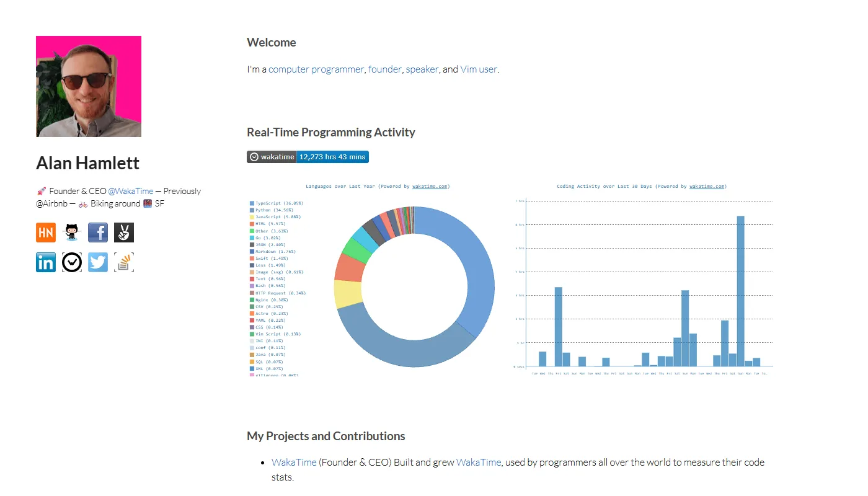This screenshot has width=868, height=496.
Task: Open the Hacker News (HN) profile icon
Action: coord(46,232)
